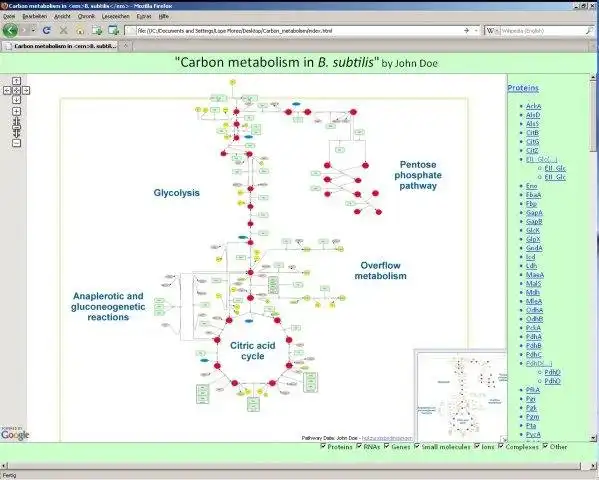Open the Hilfe menu
The height and width of the screenshot is (480, 599).
pyautogui.click(x=164, y=16)
